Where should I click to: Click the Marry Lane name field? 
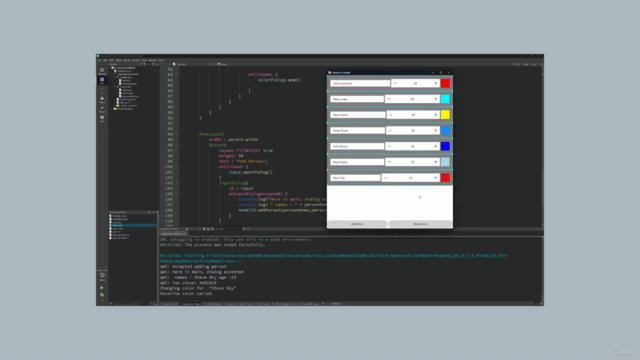357,99
